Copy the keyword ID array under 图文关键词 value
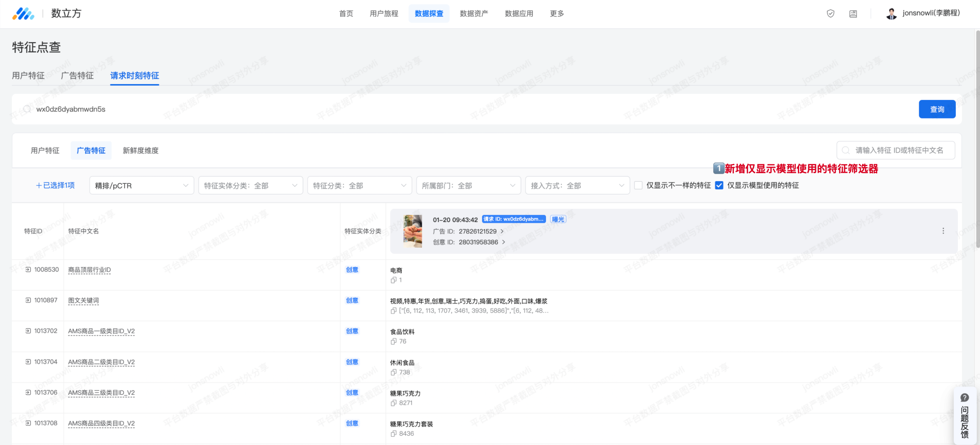The width and height of the screenshot is (980, 445). (x=393, y=311)
